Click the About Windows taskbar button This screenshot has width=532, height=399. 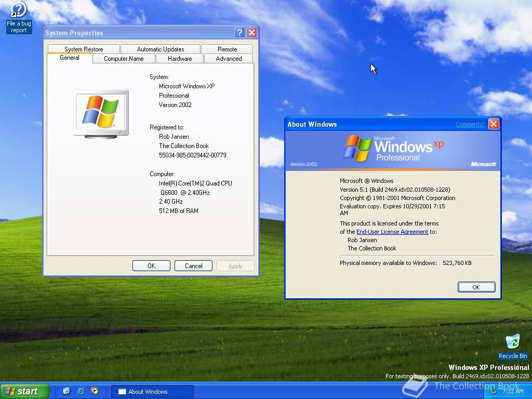click(152, 391)
